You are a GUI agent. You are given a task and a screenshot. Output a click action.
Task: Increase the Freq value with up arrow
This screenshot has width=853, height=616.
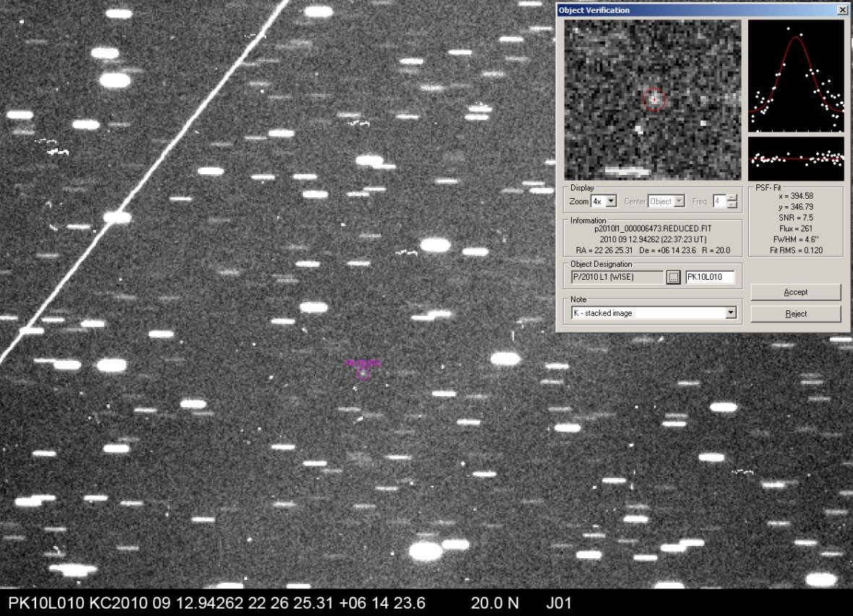coord(732,198)
